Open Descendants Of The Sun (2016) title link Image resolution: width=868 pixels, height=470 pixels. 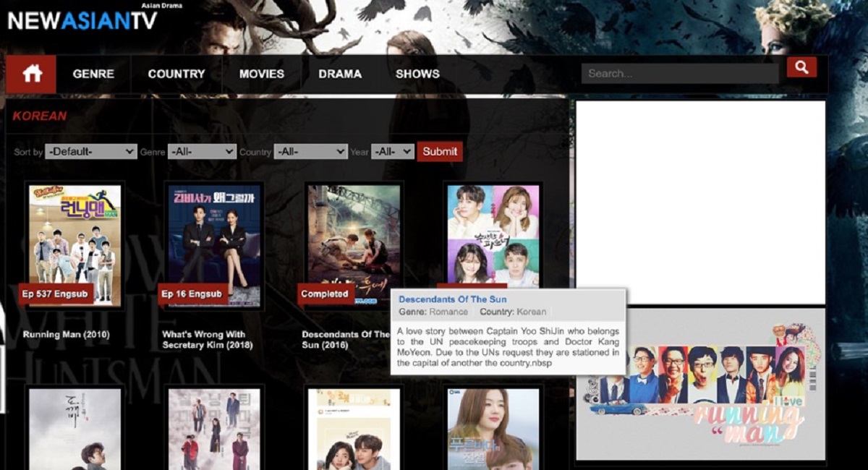[345, 340]
